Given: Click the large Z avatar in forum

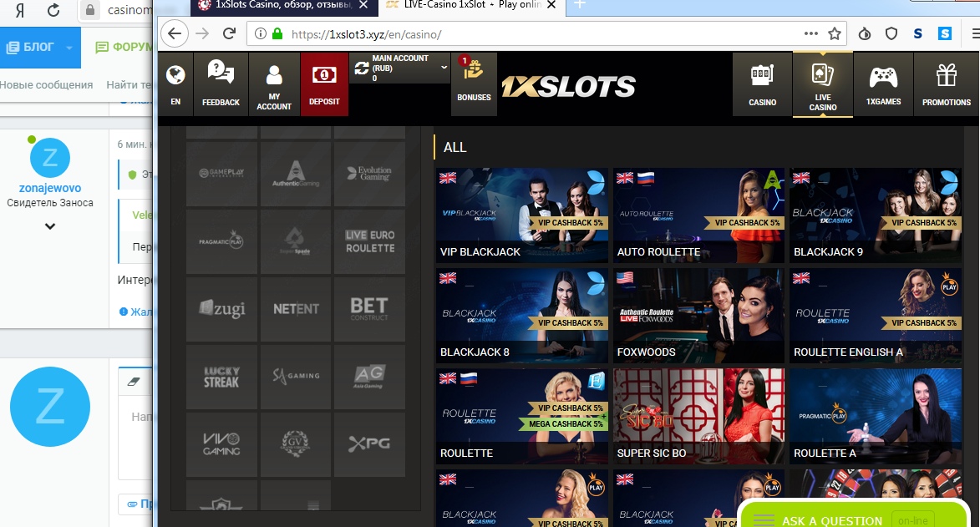Looking at the screenshot, I should click(50, 407).
